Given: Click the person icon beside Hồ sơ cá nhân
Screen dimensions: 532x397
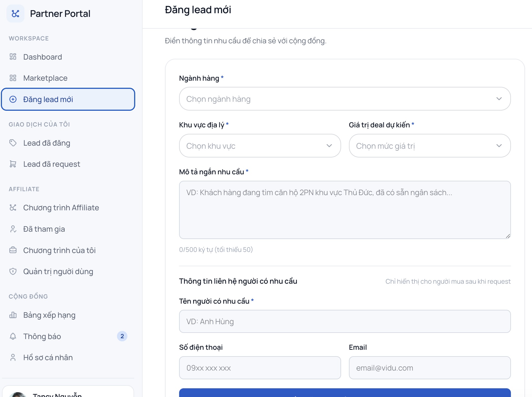Looking at the screenshot, I should 13,357.
